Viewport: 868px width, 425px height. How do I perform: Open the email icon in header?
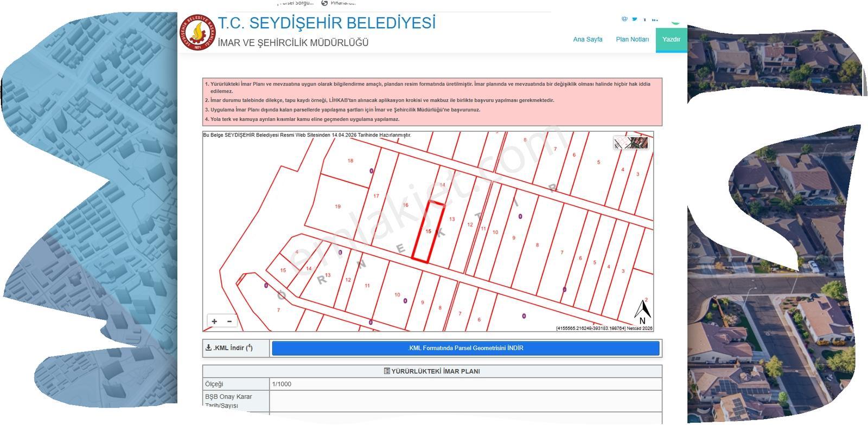click(624, 18)
